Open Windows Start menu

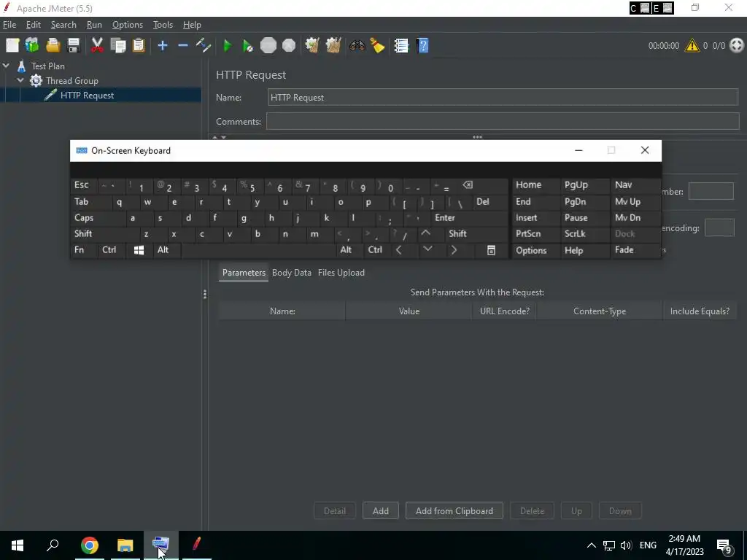click(x=18, y=545)
